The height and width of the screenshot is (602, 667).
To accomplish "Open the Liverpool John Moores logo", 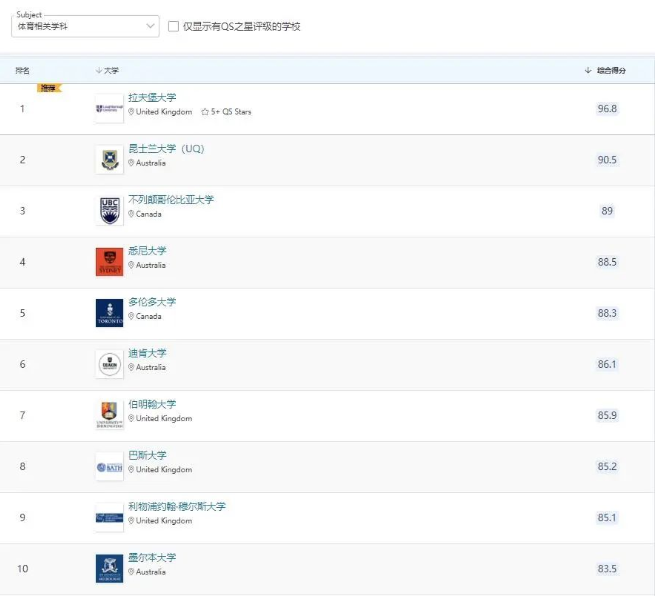I will (x=109, y=518).
